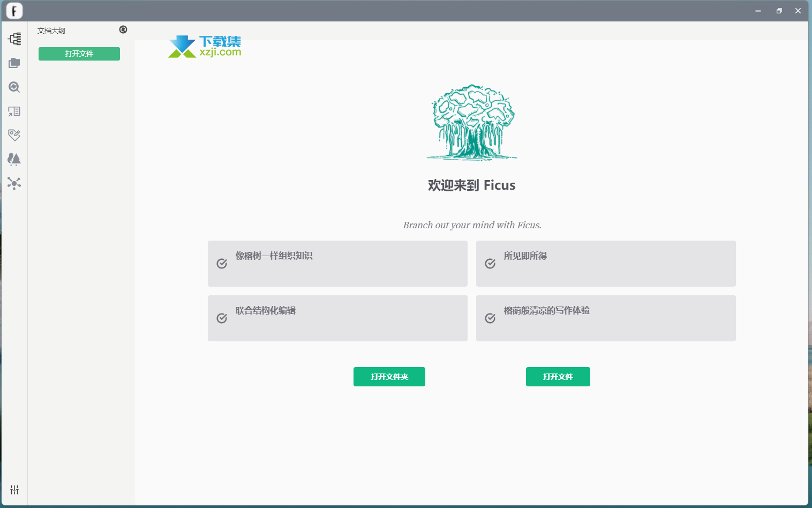The image size is (812, 508).
Task: Click the 'Branch out your mind with Ficus.' tagline
Action: coord(472,225)
